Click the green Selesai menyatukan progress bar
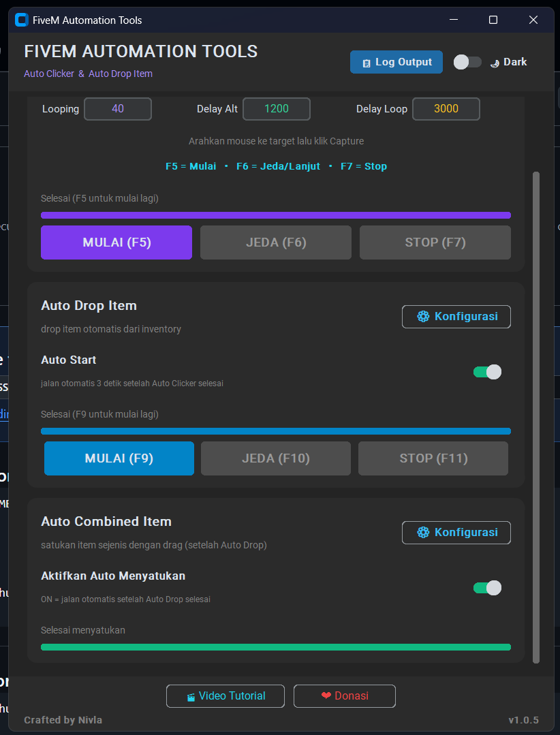Viewport: 560px width, 735px height. (x=275, y=647)
